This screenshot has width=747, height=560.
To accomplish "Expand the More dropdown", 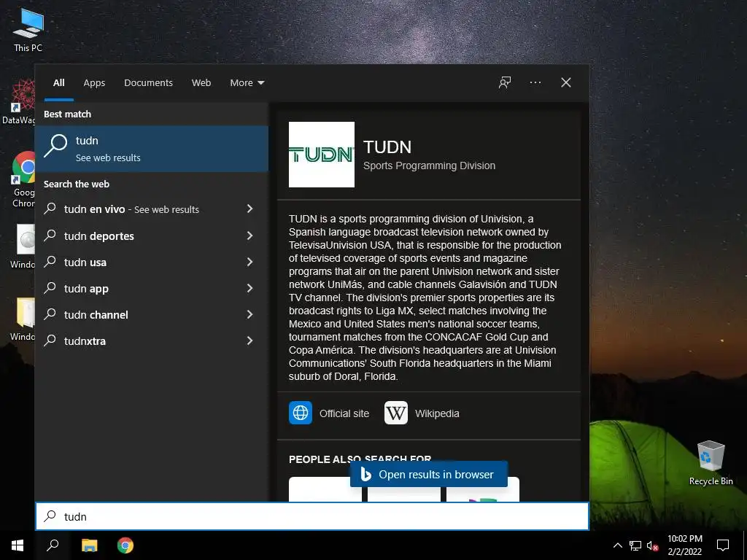I will point(247,83).
